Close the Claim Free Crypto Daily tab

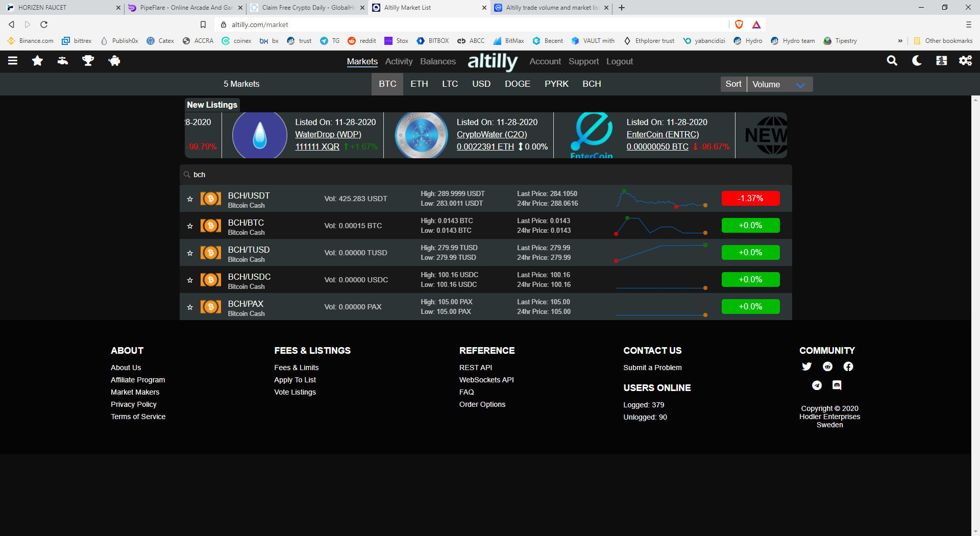click(362, 8)
